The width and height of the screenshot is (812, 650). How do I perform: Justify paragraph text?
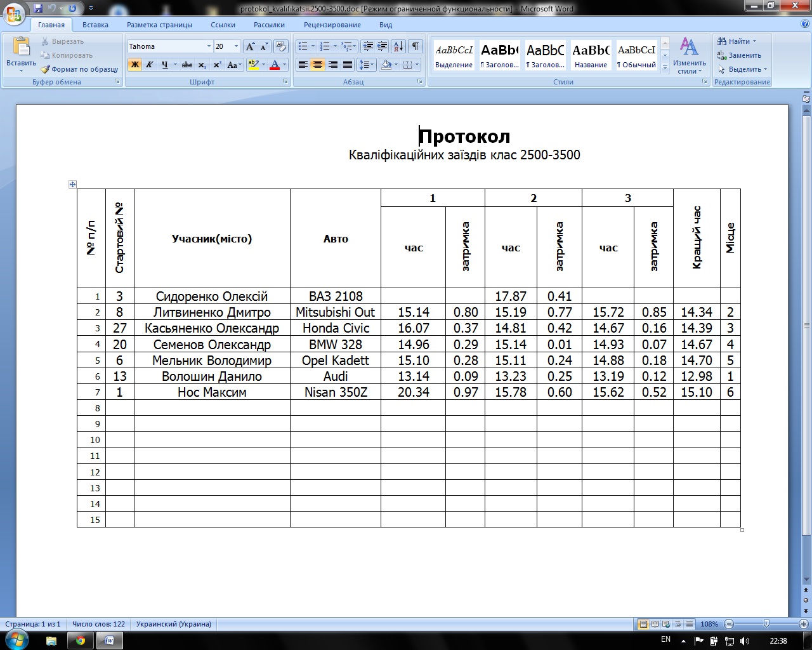point(347,65)
